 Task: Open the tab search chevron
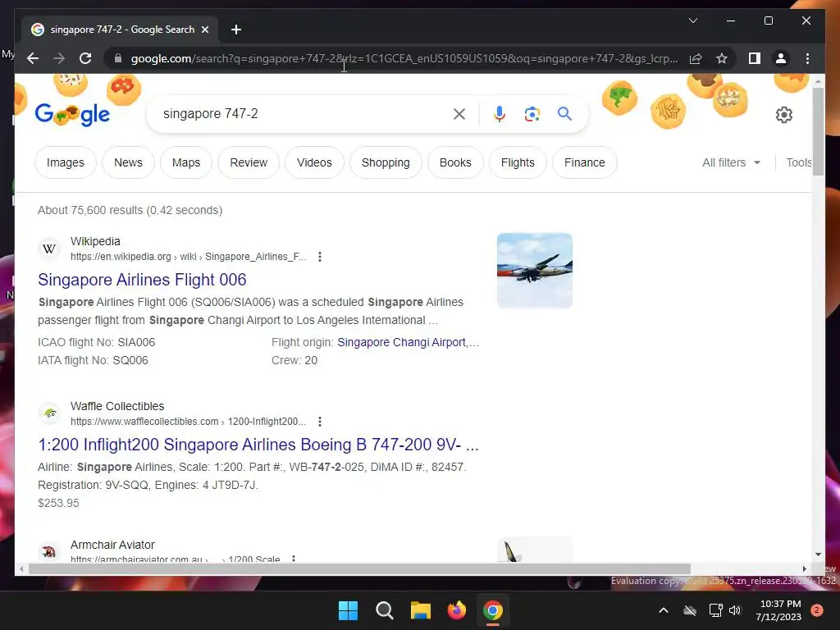(x=692, y=21)
